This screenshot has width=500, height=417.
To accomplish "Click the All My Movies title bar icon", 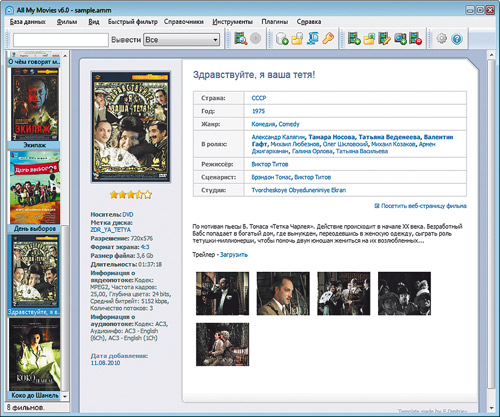I will coord(10,10).
